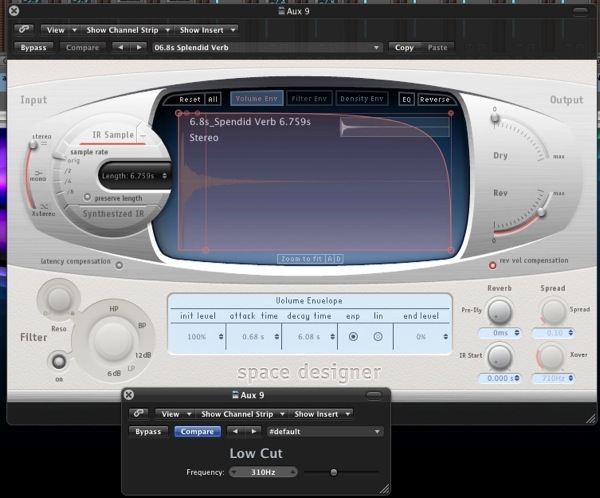Click the Reset button

190,100
